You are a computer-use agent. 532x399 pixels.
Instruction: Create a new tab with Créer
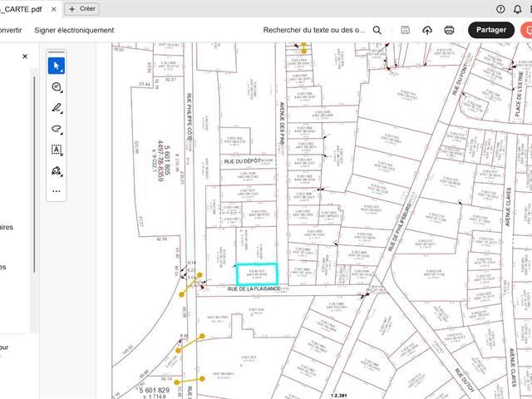pos(81,8)
